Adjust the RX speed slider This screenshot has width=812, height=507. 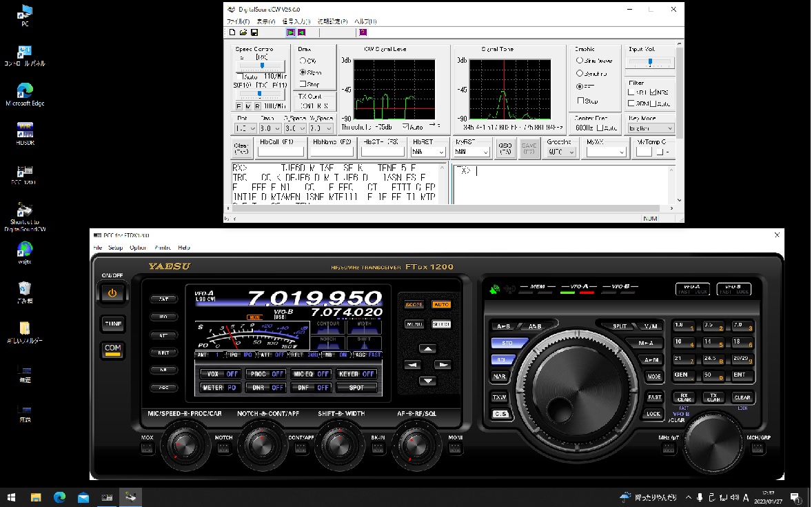coord(260,66)
